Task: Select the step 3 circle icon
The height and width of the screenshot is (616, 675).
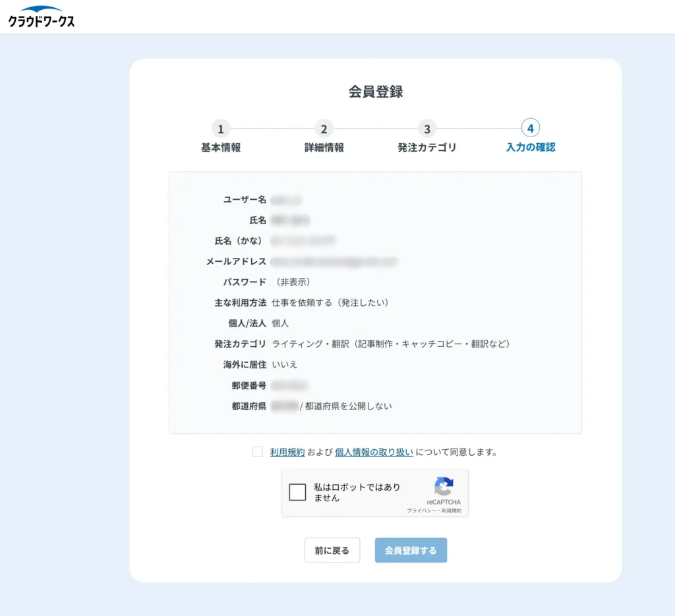Action: 426,129
